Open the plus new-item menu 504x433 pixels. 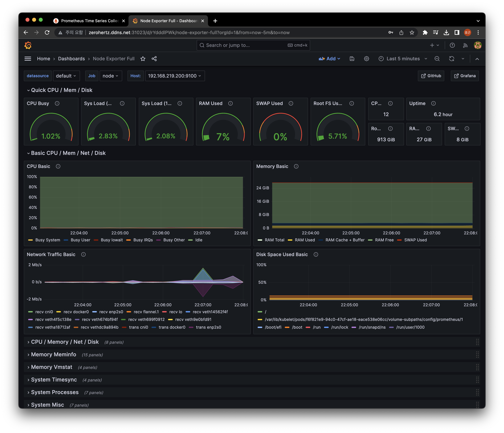[434, 45]
